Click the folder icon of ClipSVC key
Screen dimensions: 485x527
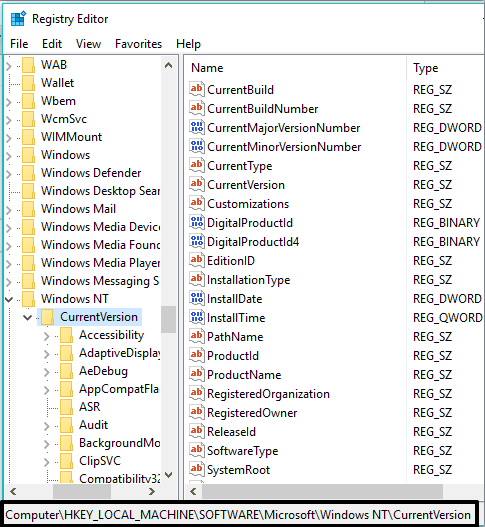tap(67, 460)
